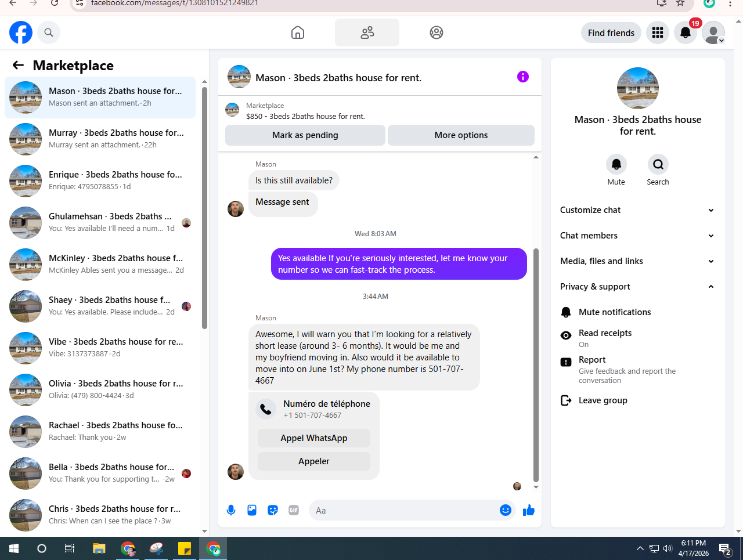Open Shaey conversation in list

(x=100, y=306)
